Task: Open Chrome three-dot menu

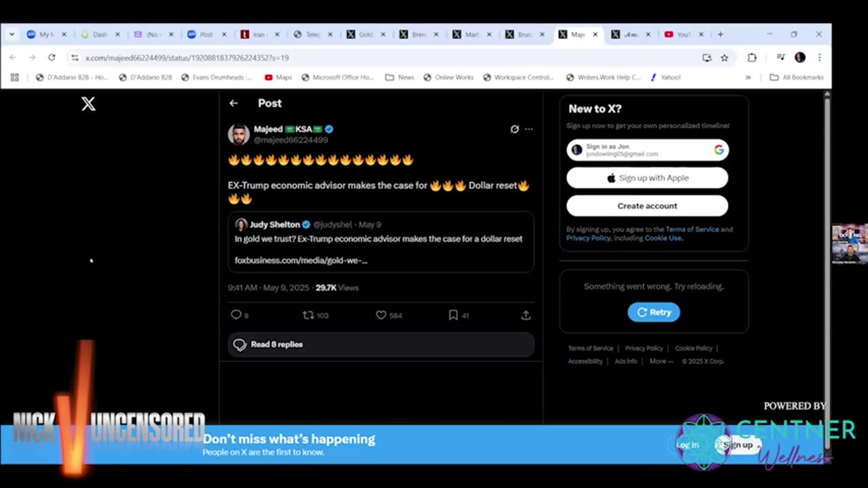Action: tap(819, 58)
